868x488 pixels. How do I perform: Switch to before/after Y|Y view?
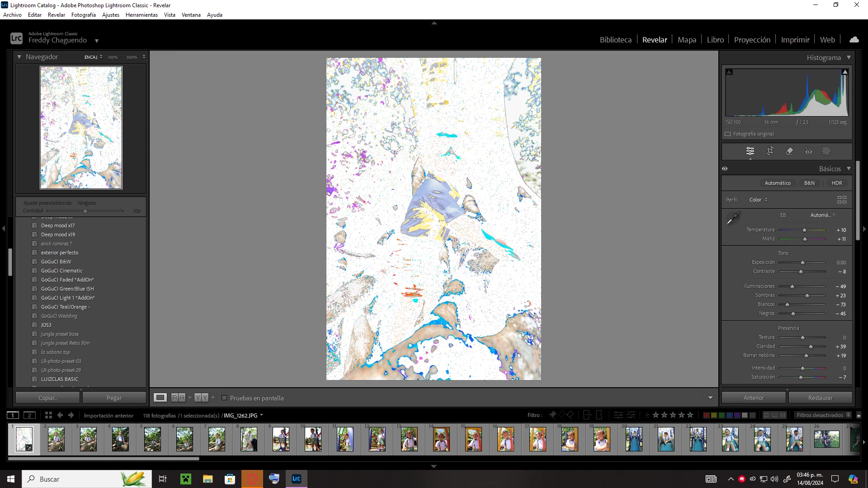[201, 398]
